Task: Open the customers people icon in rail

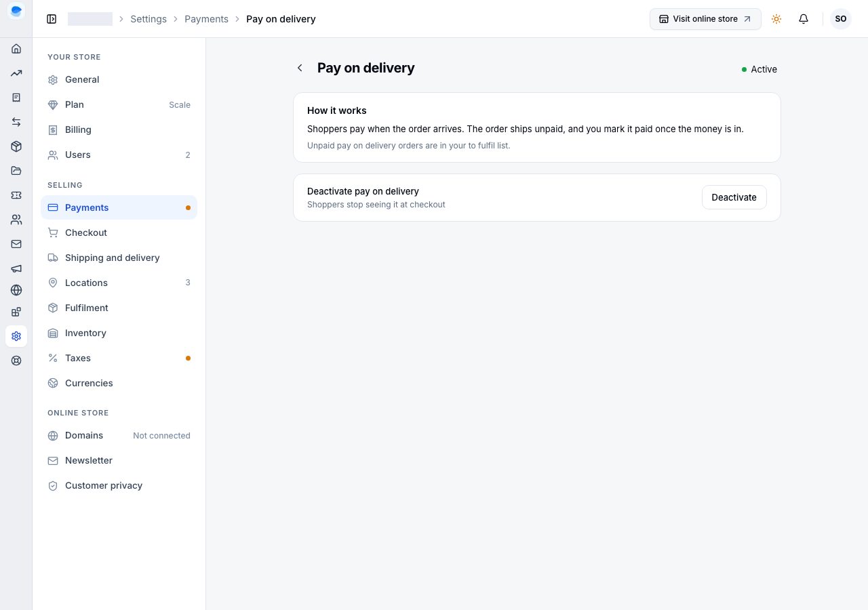Action: tap(16, 220)
